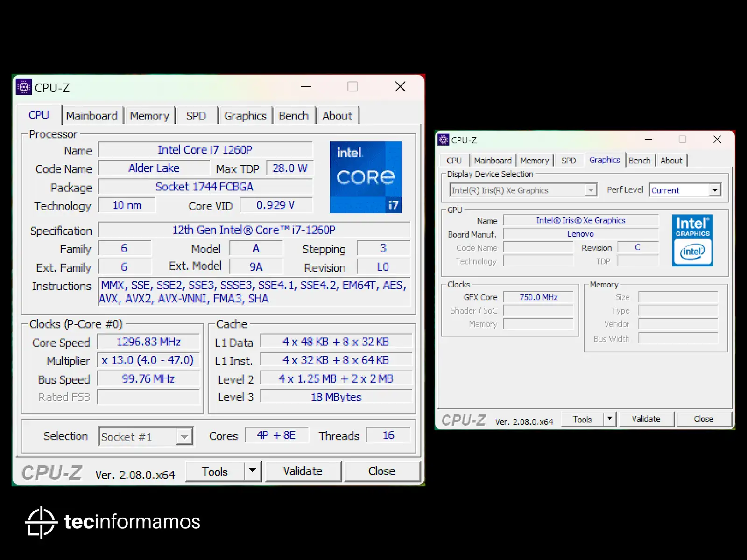Open the Memory tab in the large CPU-Z window

tap(149, 116)
